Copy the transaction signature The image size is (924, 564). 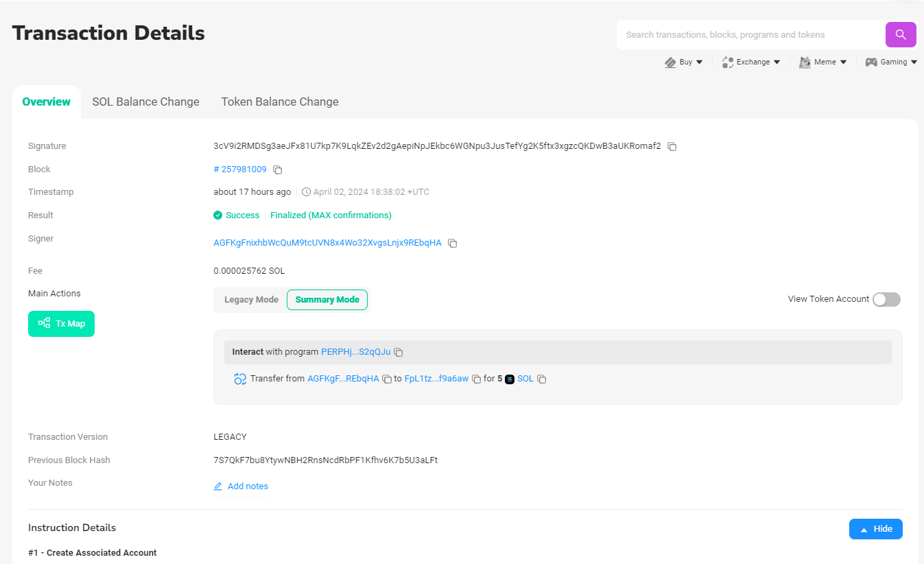pos(672,147)
